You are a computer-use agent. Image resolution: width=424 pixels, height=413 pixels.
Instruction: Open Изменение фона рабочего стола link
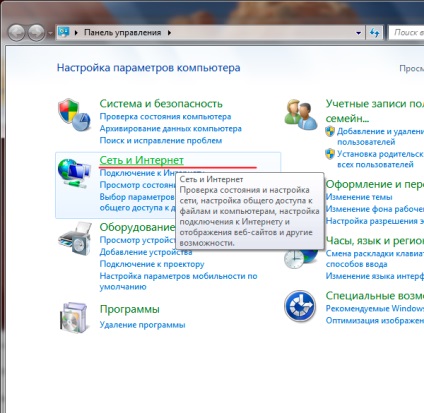click(x=375, y=209)
